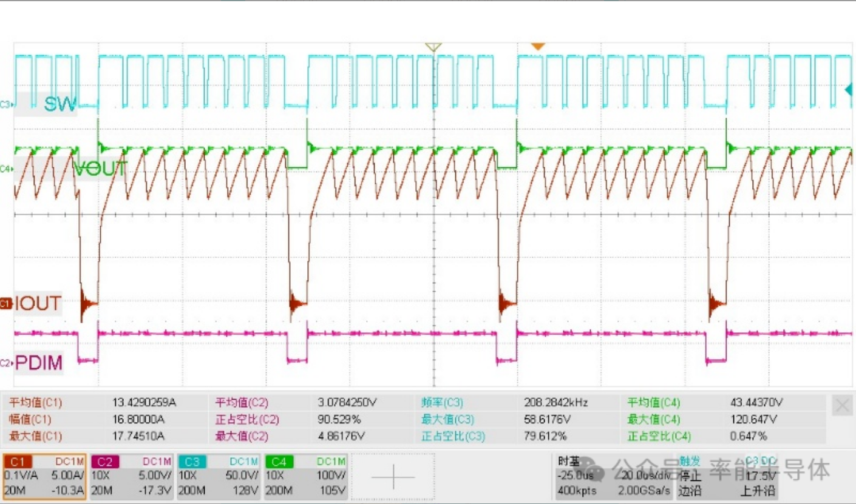The image size is (856, 504).
Task: Select the C3 ground indicator at left edge
Action: pyautogui.click(x=5, y=104)
